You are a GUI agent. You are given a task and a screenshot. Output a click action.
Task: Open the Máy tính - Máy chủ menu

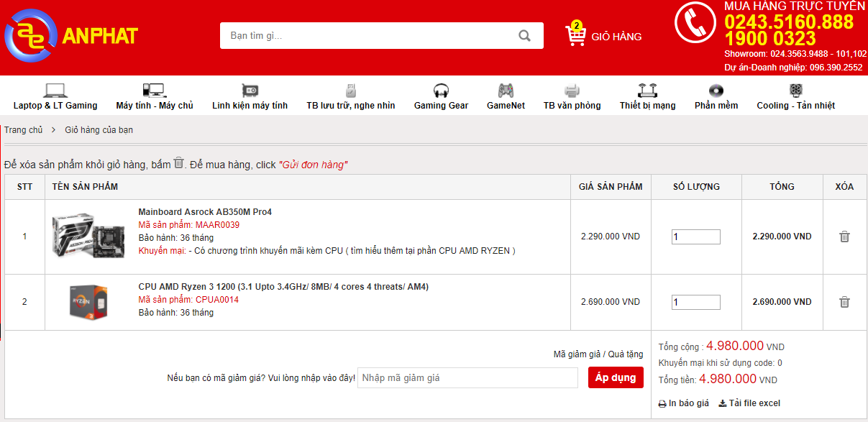(x=155, y=106)
